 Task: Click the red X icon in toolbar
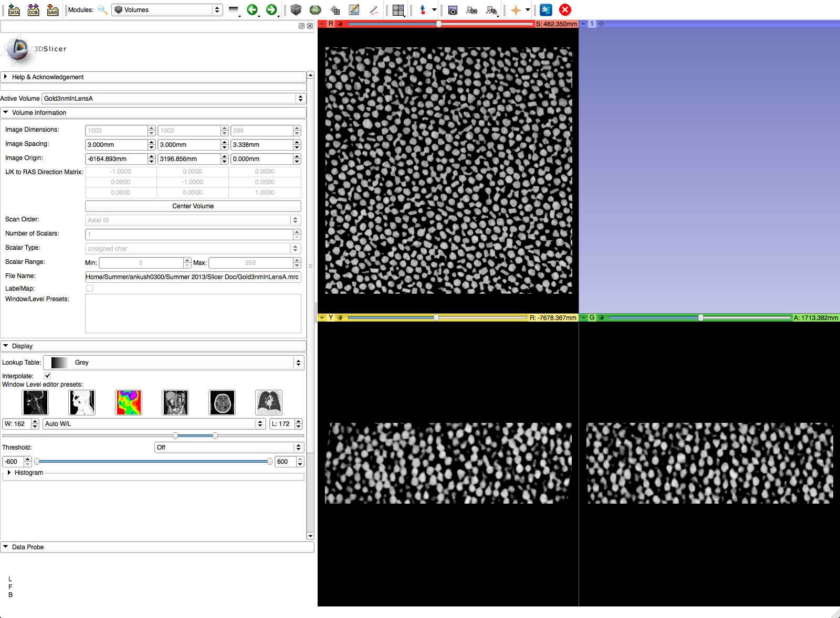pos(565,10)
